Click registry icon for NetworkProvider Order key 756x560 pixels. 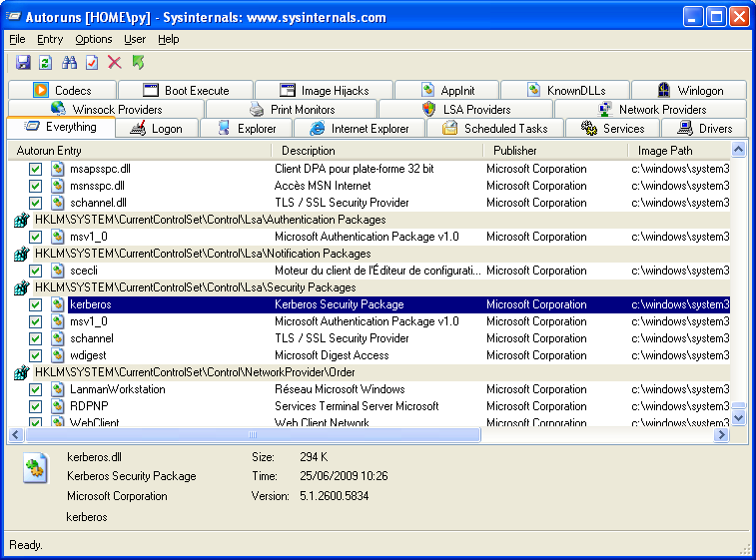21,372
